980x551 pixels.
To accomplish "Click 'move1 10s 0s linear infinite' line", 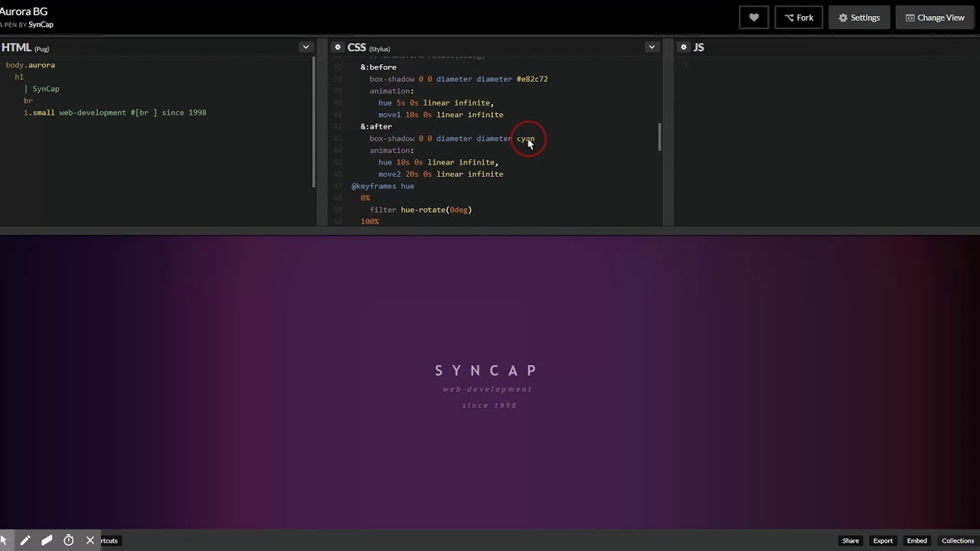I will pyautogui.click(x=441, y=115).
